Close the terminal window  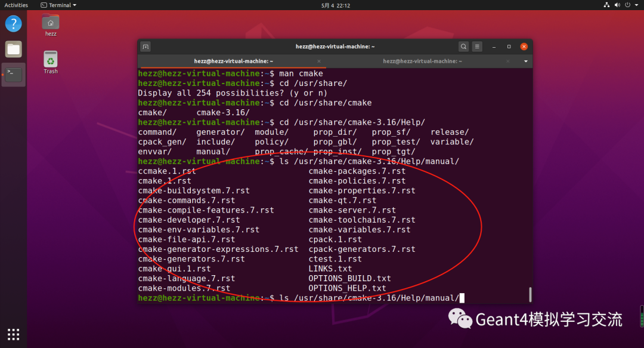tap(524, 47)
